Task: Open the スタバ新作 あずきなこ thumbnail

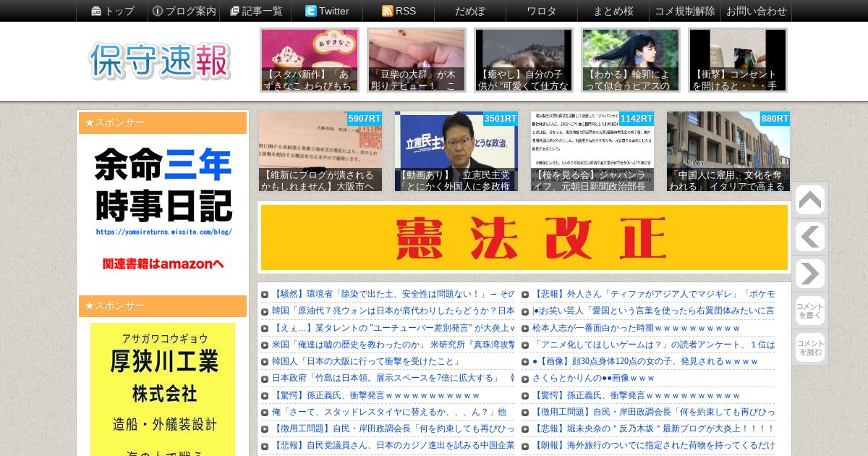Action: click(x=310, y=60)
